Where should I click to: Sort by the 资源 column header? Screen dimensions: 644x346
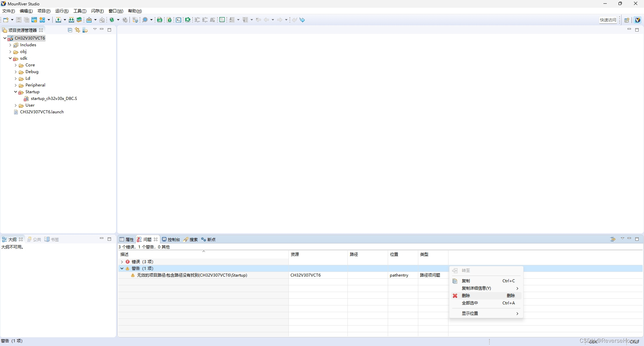point(318,254)
